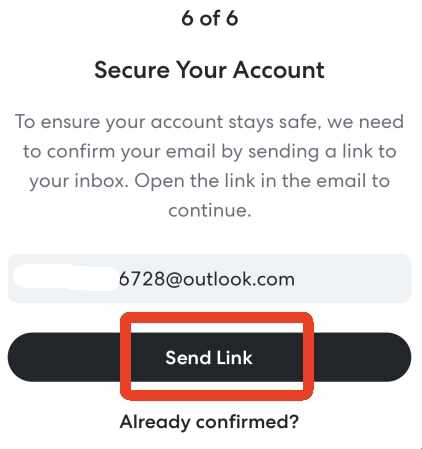Image resolution: width=422 pixels, height=449 pixels.
Task: Click the word 'Account' in the heading
Action: tap(279, 70)
